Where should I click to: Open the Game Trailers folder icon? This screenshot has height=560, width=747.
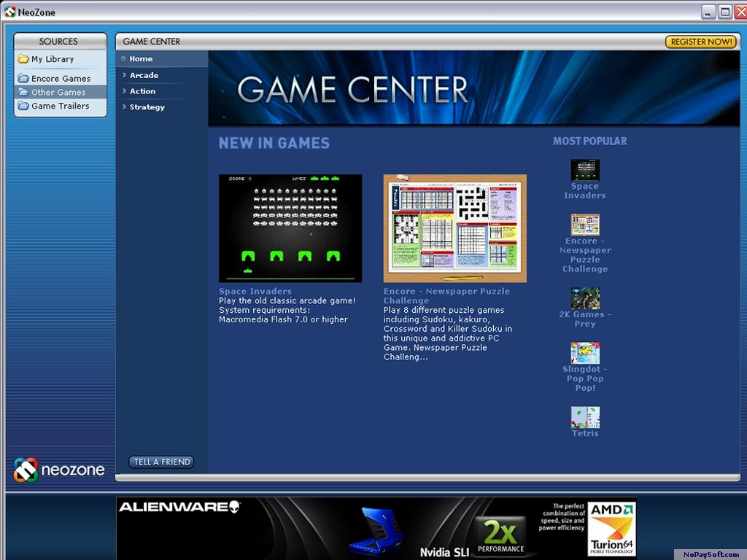click(x=23, y=106)
